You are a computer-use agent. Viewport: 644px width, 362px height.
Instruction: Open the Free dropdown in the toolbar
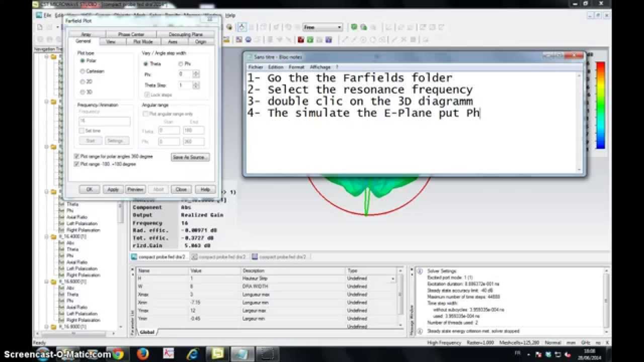323,27
